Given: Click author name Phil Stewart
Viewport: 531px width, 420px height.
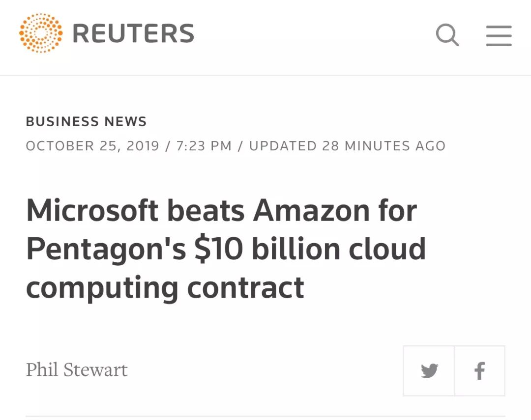Looking at the screenshot, I should [77, 369].
